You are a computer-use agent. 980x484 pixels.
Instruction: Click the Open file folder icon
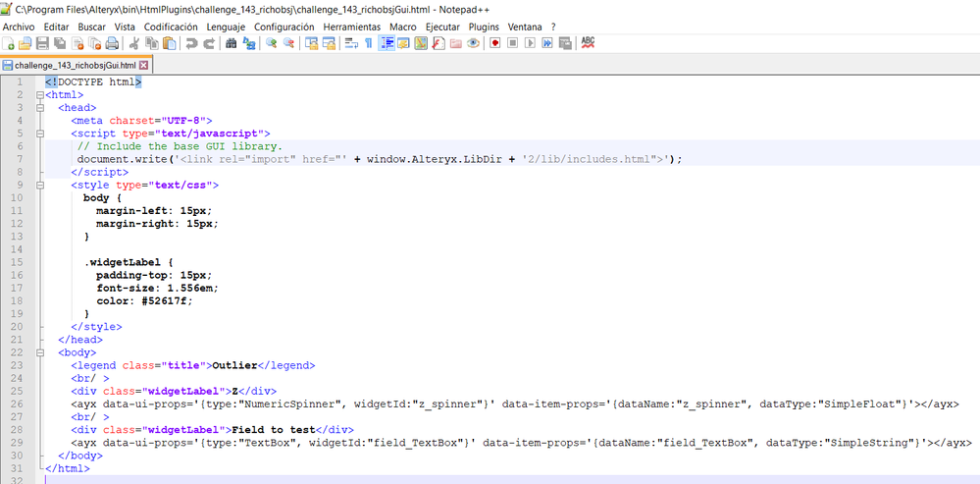click(x=25, y=43)
